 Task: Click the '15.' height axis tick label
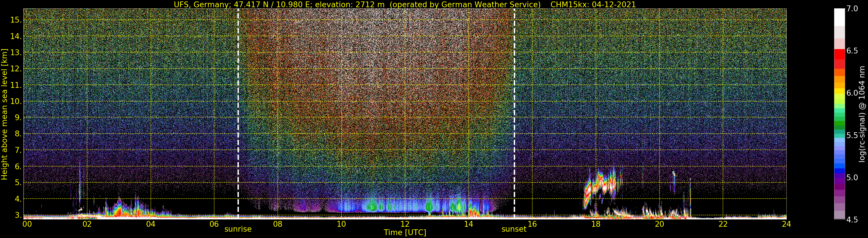(16, 20)
